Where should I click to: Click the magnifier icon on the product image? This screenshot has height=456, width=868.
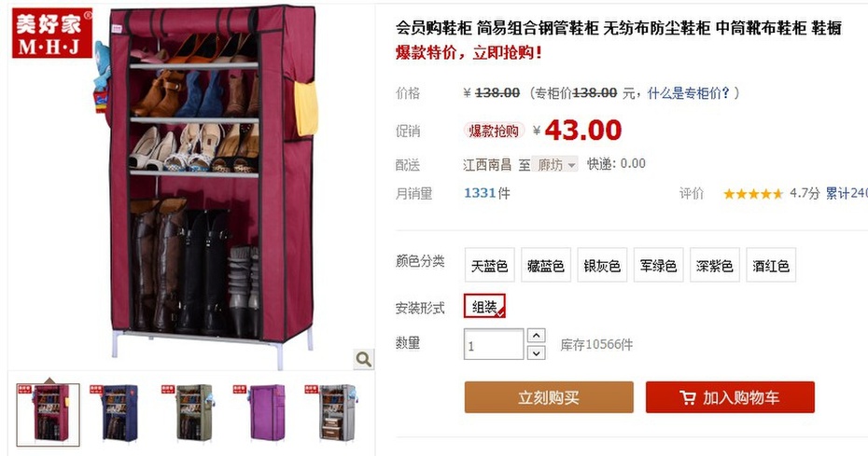click(x=364, y=359)
